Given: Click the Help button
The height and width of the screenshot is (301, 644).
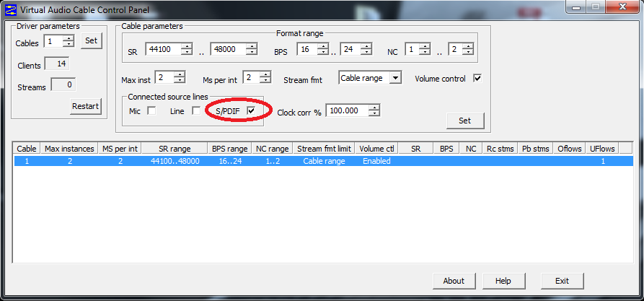Looking at the screenshot, I should click(503, 281).
